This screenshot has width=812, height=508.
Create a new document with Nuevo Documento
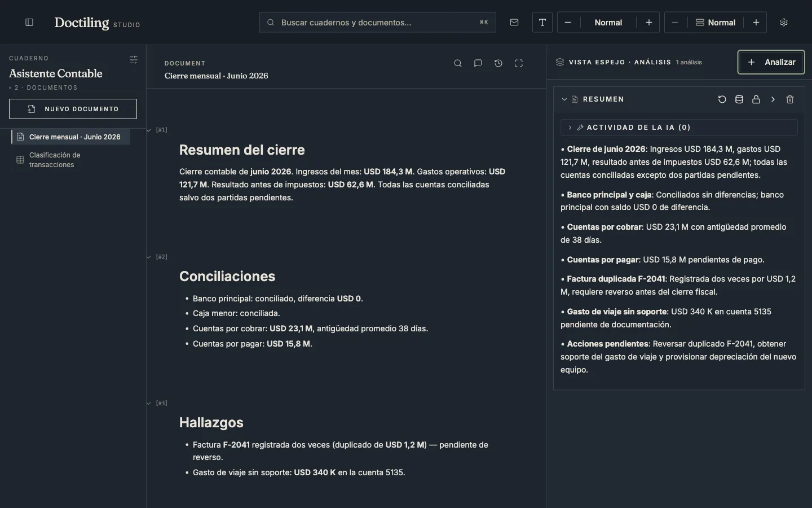click(x=73, y=109)
